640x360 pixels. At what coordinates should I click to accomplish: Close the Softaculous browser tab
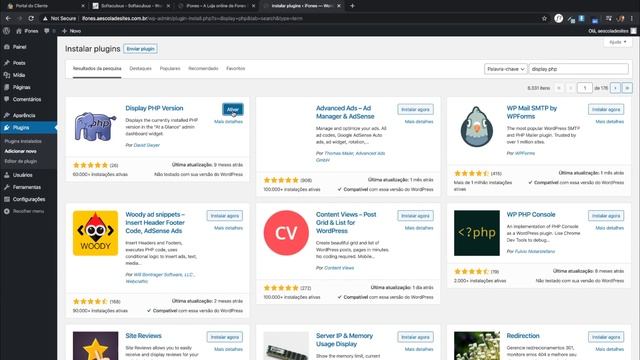tap(168, 6)
